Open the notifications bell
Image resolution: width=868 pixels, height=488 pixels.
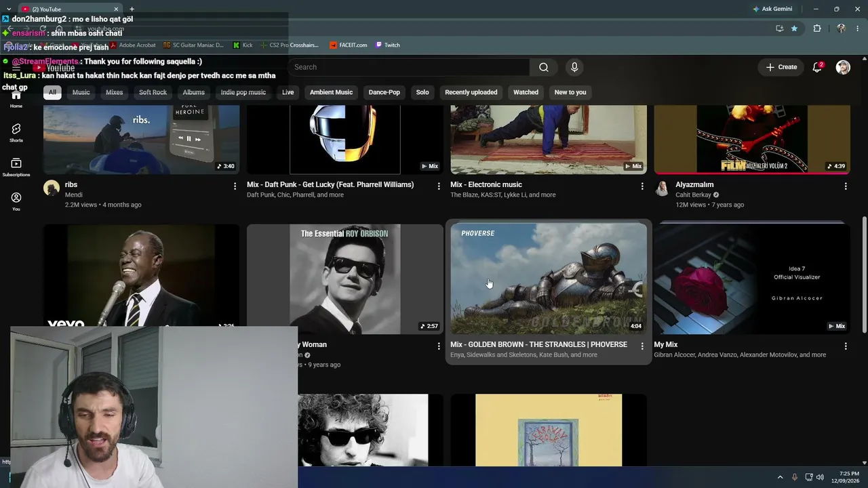tap(817, 67)
